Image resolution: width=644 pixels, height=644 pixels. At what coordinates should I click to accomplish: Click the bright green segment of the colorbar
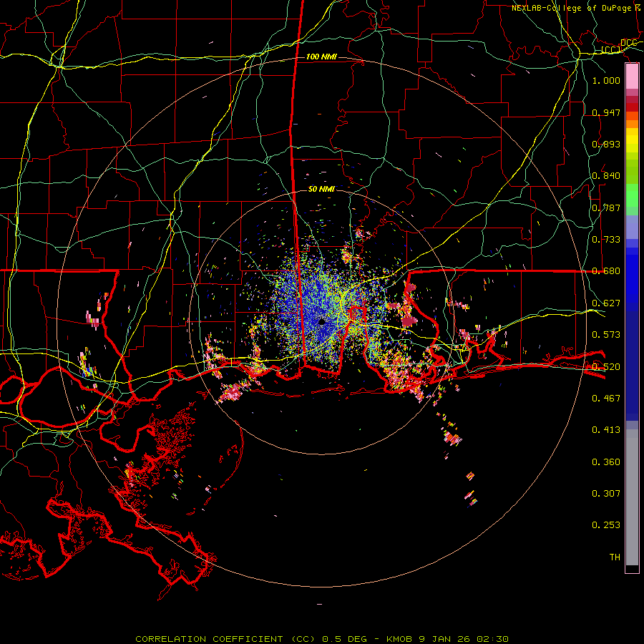632,196
